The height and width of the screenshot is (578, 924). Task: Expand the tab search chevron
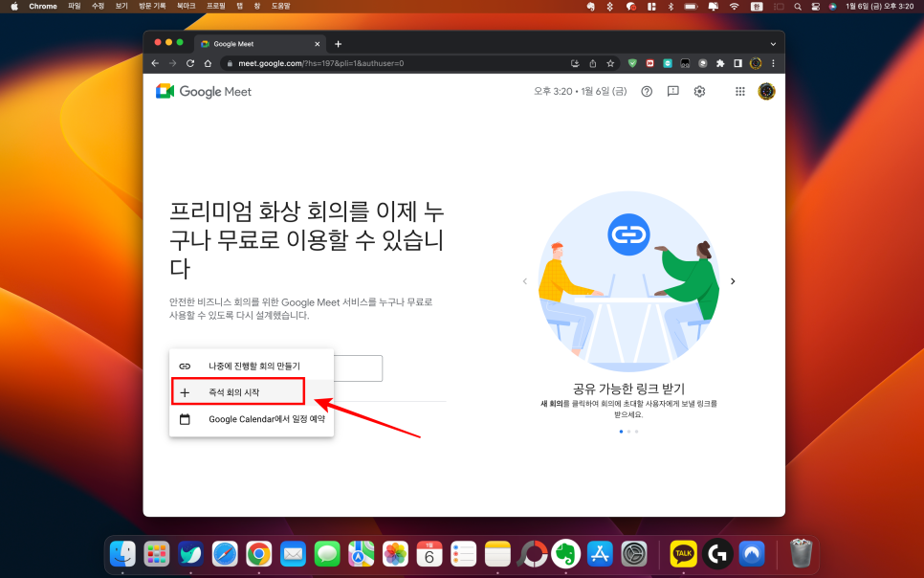tap(773, 44)
